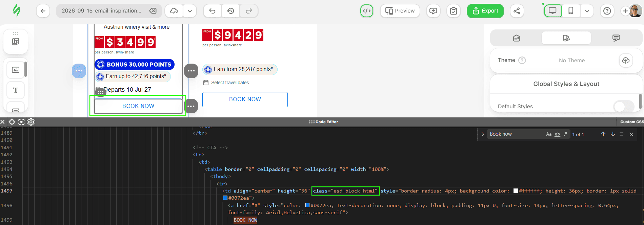Image resolution: width=644 pixels, height=225 pixels.
Task: Open code editor settings gear
Action: pos(31,122)
